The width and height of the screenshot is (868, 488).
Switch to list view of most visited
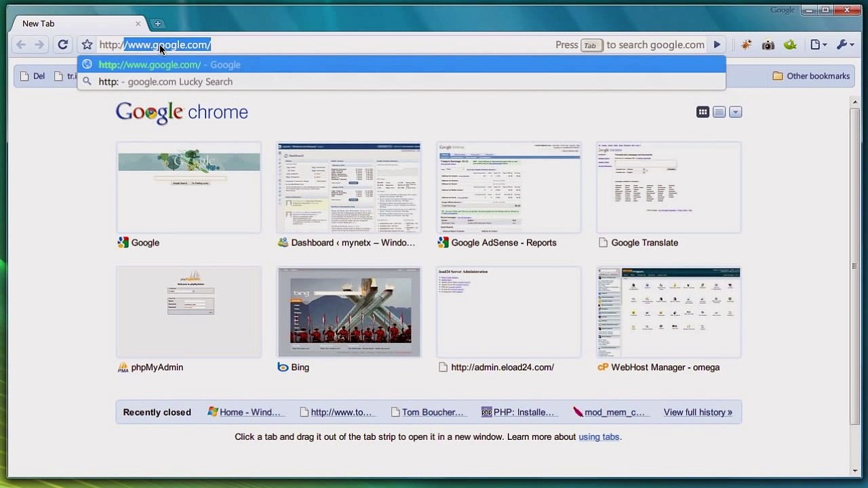tap(719, 112)
